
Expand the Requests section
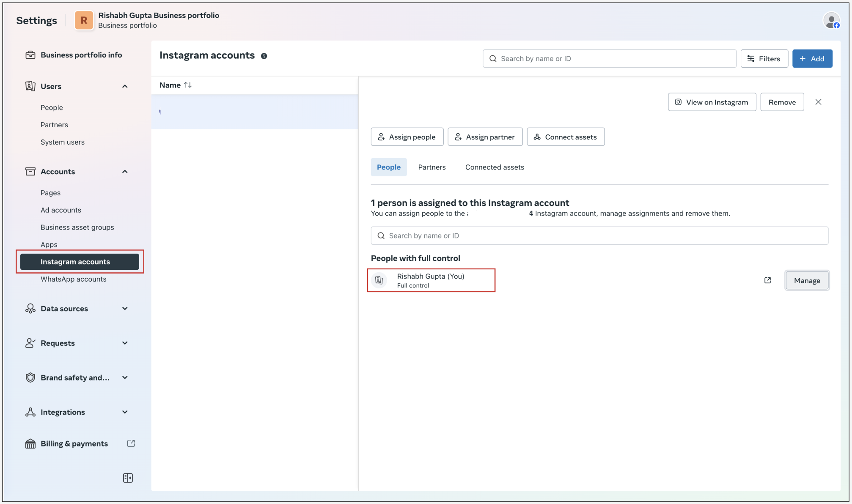125,343
